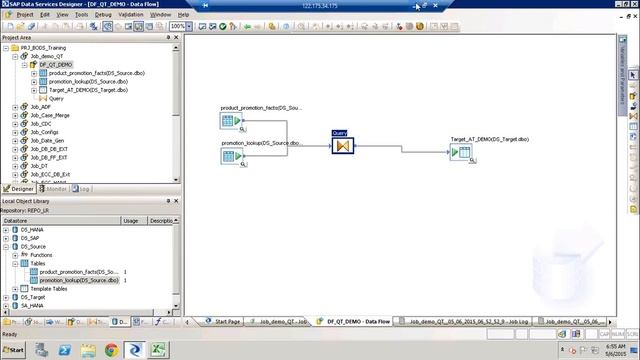Image resolution: width=640 pixels, height=360 pixels.
Task: Collapse the PRJ_BODS_Training project node
Action: (6, 48)
